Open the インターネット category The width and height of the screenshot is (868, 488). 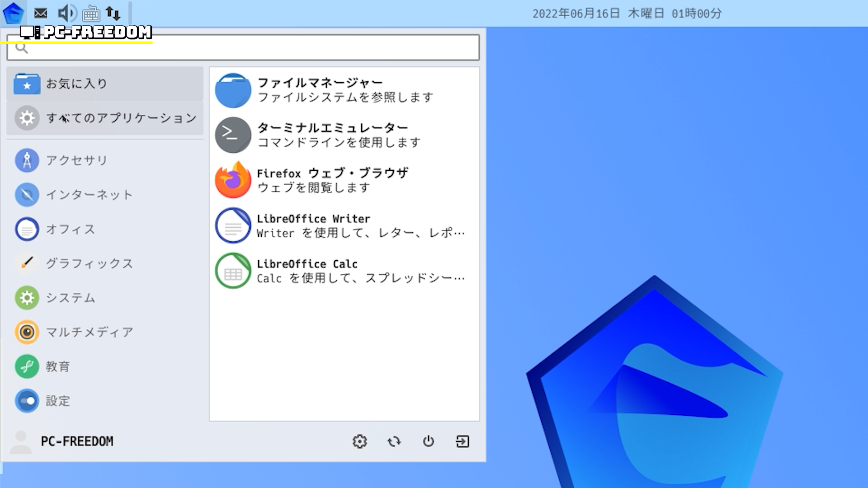pyautogui.click(x=90, y=195)
